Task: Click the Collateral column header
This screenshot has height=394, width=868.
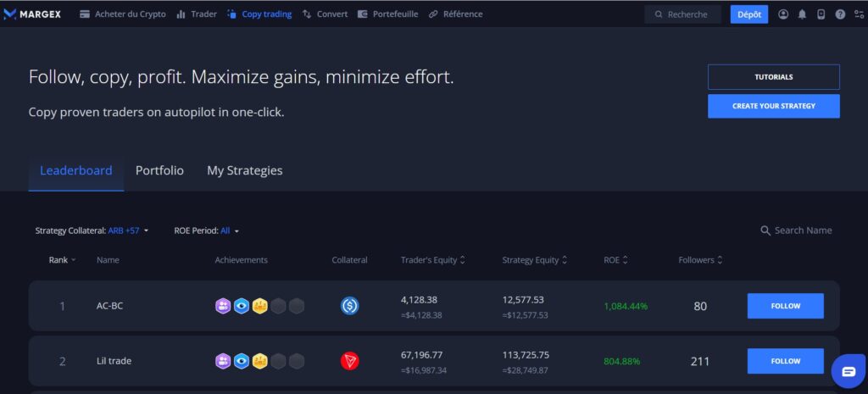Action: tap(350, 260)
